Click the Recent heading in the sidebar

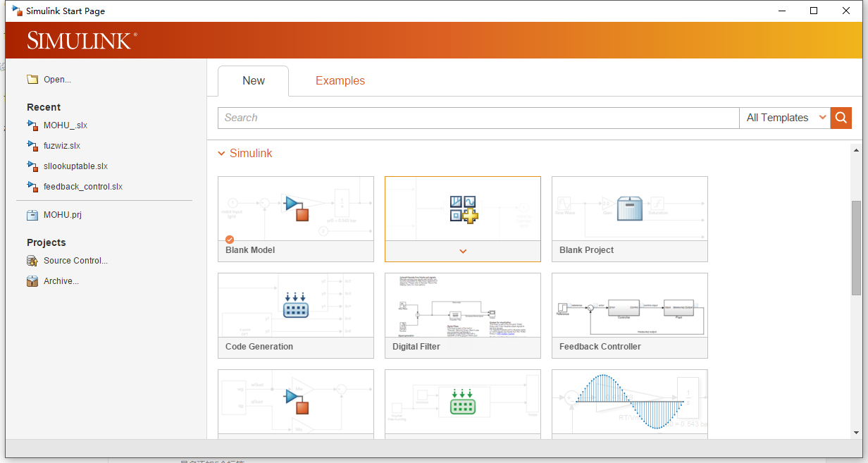click(44, 107)
